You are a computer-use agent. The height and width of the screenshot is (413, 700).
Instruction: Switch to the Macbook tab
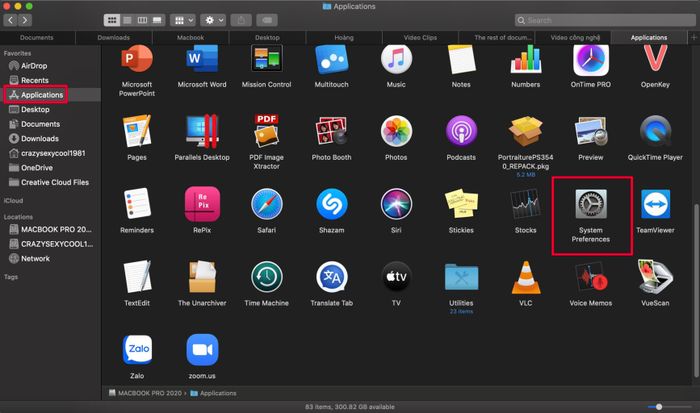190,38
